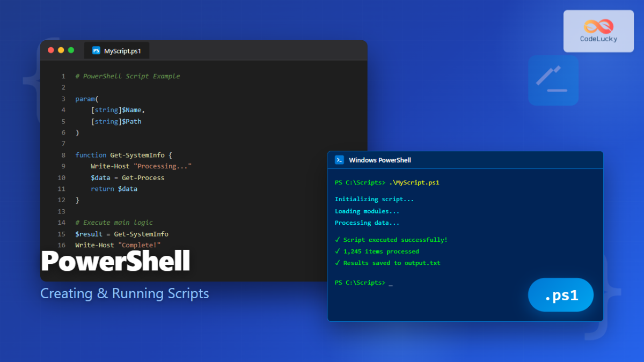Click the '$result' variable on line 15
The width and height of the screenshot is (644, 362).
point(88,234)
